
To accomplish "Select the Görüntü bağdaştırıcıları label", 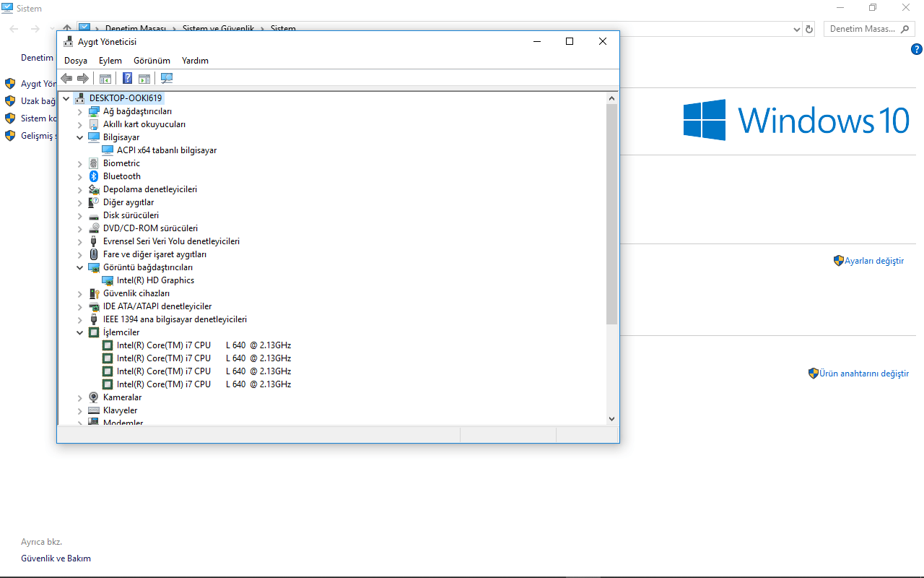I will [148, 267].
